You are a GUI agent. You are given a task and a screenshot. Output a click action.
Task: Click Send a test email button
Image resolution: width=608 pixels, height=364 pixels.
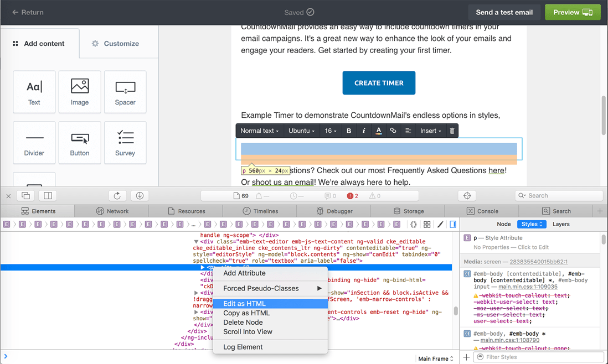tap(504, 12)
